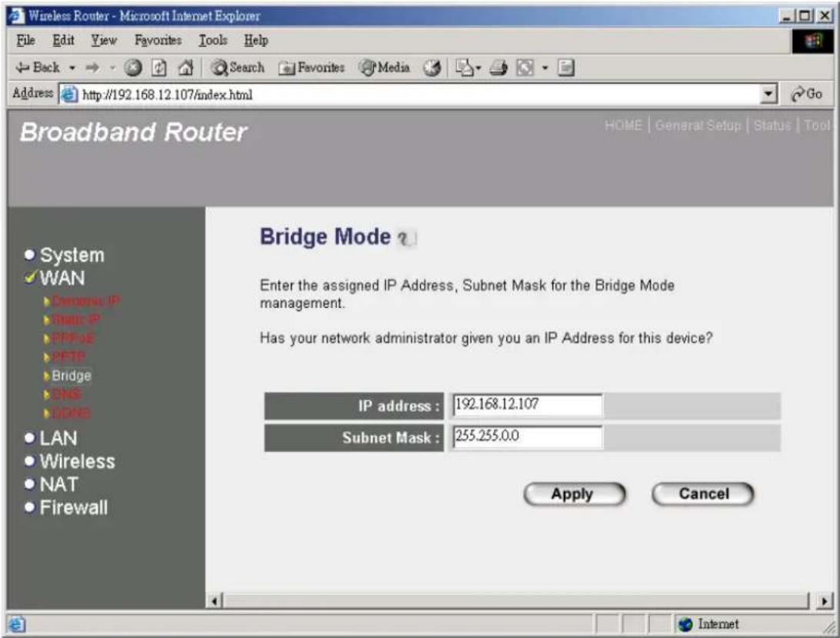Click the Internet Explorer Windows logo

tap(812, 41)
